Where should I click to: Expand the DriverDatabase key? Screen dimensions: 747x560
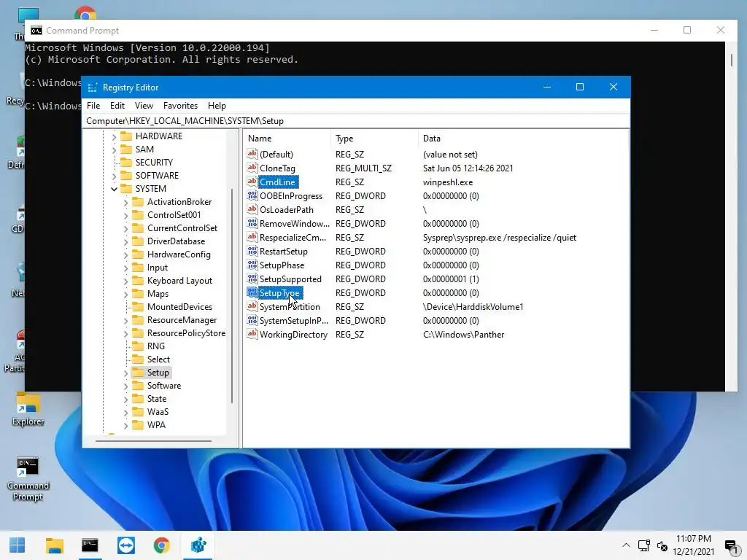click(125, 242)
